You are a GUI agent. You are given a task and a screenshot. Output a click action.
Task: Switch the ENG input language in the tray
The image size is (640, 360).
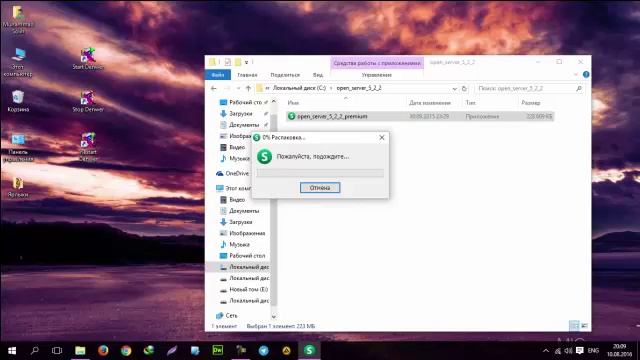point(593,351)
